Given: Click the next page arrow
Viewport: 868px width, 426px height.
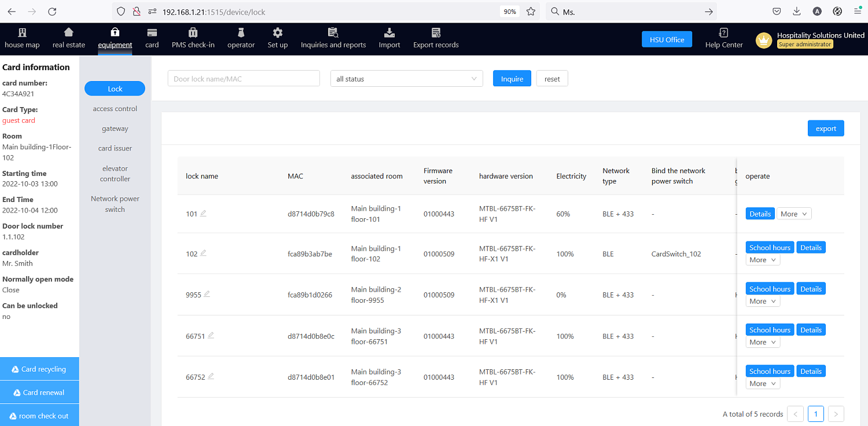Looking at the screenshot, I should click(836, 414).
